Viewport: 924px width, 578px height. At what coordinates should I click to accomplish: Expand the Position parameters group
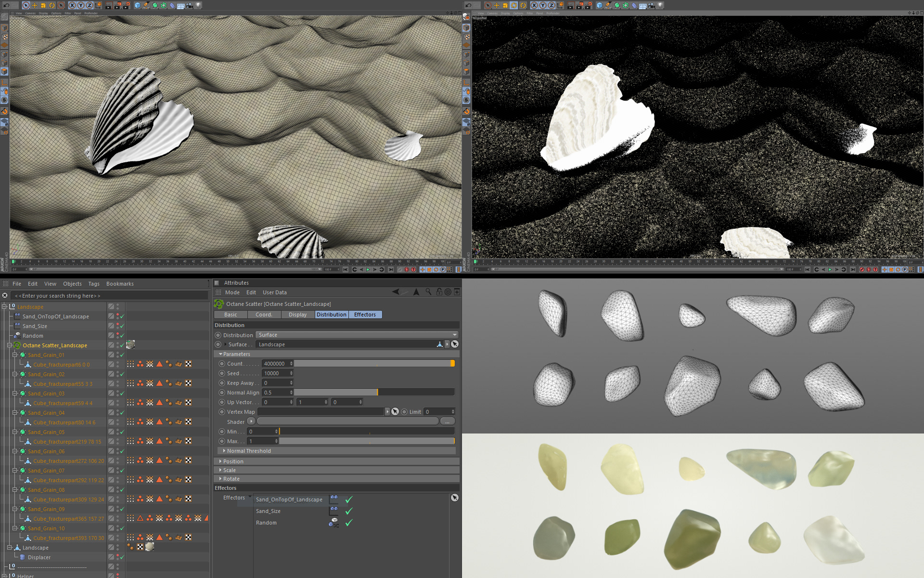tap(233, 461)
